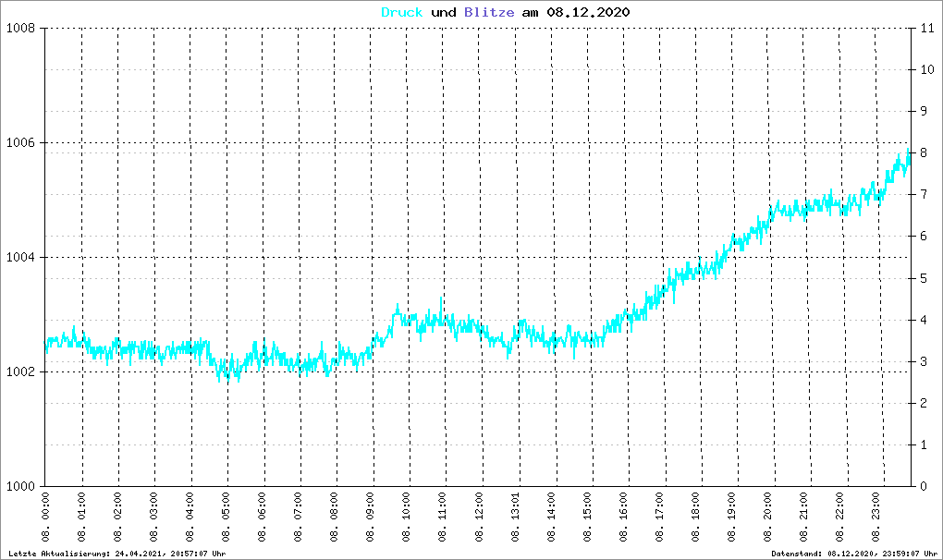Click the 'Letzte Aktualisierung' timestamp footer
The width and height of the screenshot is (943, 560).
click(117, 554)
